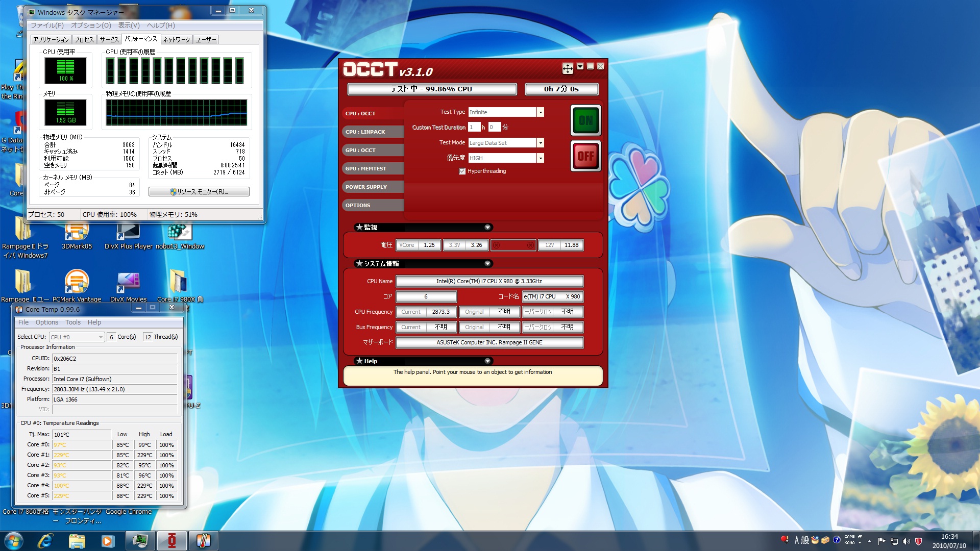Image resolution: width=980 pixels, height=551 pixels.
Task: Click the OCCT taskbar icon
Action: pyautogui.click(x=172, y=541)
